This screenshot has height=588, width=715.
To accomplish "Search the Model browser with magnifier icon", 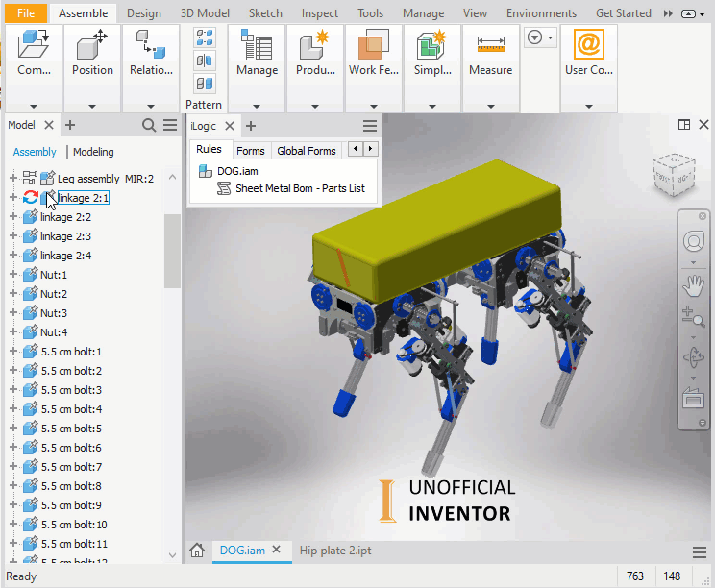I will pyautogui.click(x=149, y=125).
